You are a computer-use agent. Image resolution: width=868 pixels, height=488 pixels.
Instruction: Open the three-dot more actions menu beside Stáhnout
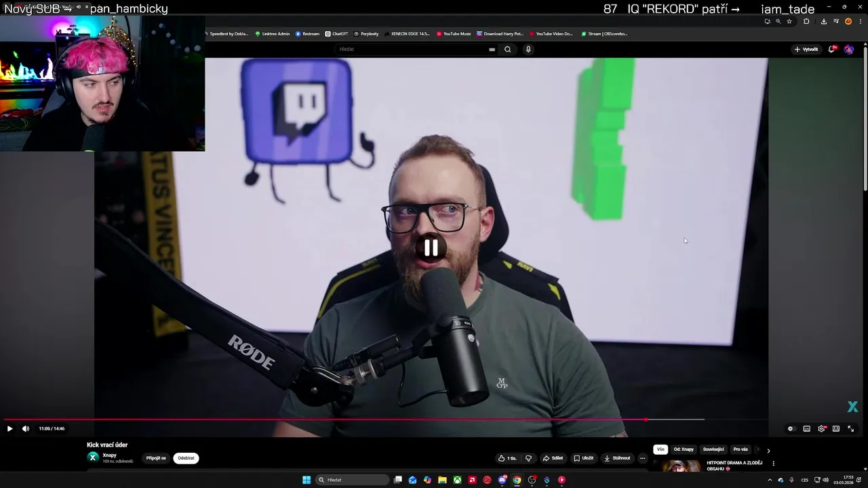[x=642, y=458]
